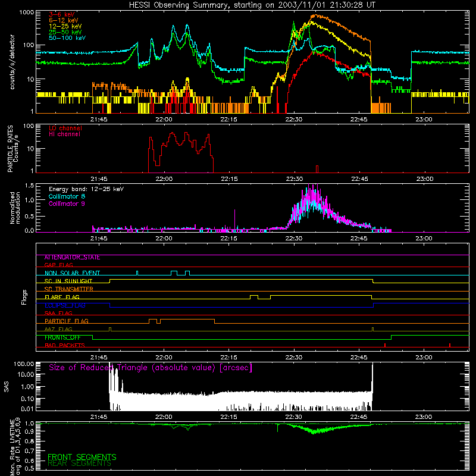Click '22:30' tick under the count-rate panel

[x=293, y=120]
